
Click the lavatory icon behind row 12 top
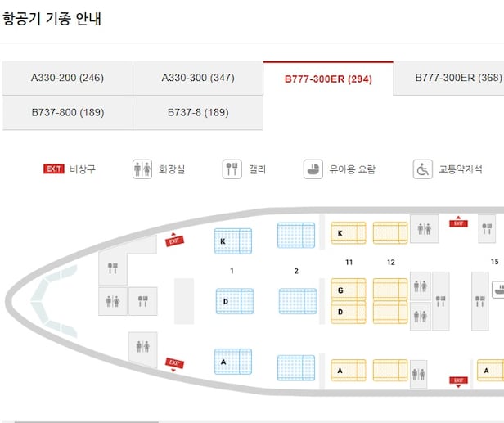tap(424, 229)
